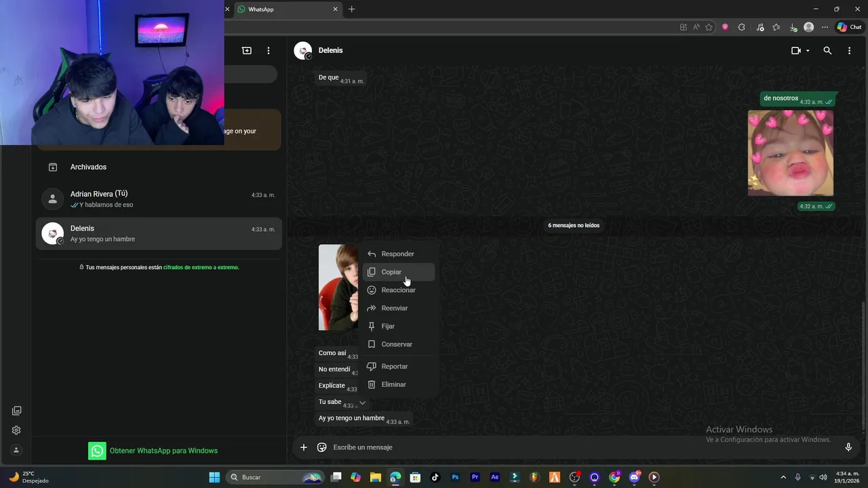Screen dimensions: 868x488
Task: Expand the Tu sabe message chevron
Action: [362, 403]
